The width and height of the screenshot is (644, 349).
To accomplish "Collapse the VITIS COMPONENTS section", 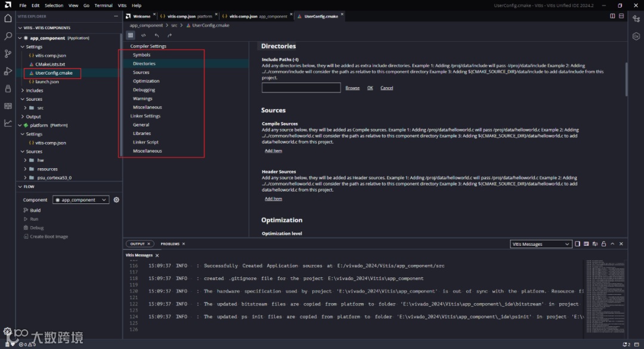I will click(20, 28).
